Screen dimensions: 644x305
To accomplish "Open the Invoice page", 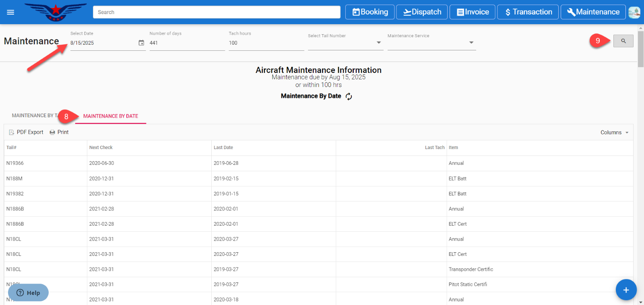I will [473, 12].
